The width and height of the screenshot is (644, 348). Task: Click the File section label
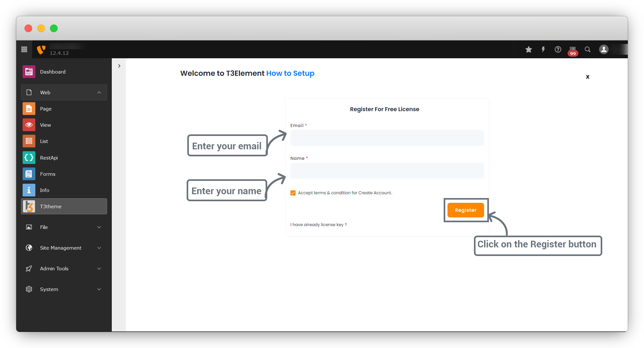(x=44, y=227)
